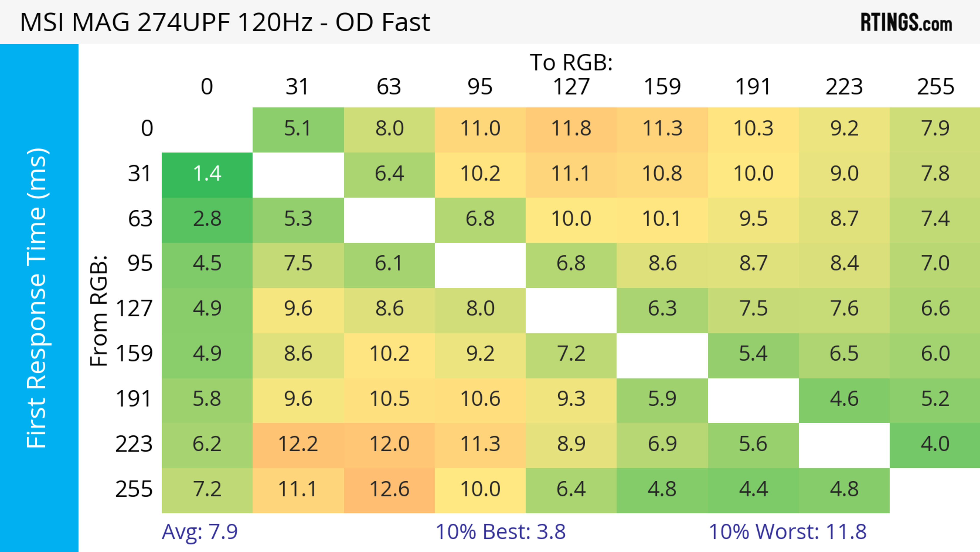Click the RTINGS.com logo

[906, 22]
